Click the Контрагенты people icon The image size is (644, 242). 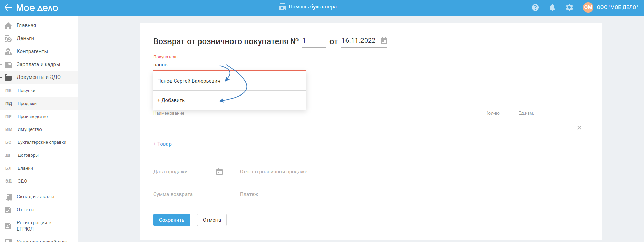pyautogui.click(x=8, y=52)
